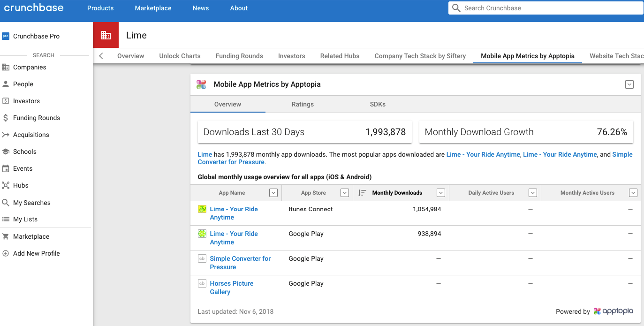The height and width of the screenshot is (326, 644).
Task: Open the Daily Active Users column dropdown
Action: (x=532, y=193)
